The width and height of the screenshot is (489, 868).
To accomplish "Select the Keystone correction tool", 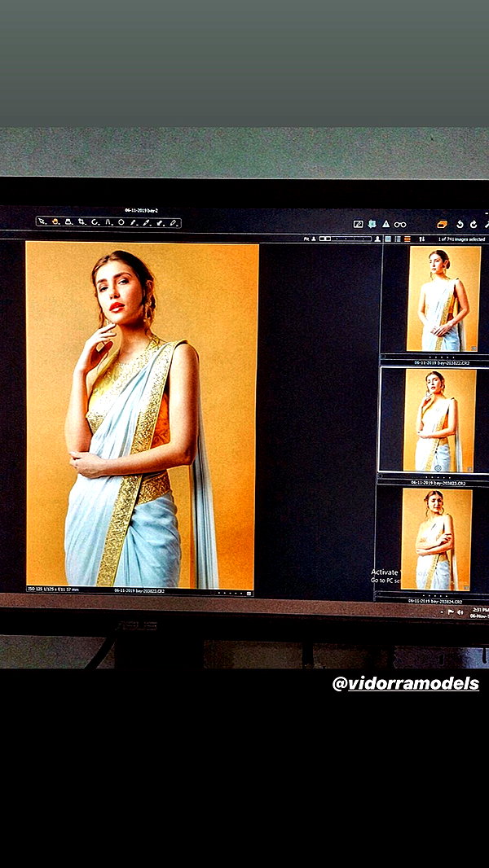I will click(x=108, y=222).
